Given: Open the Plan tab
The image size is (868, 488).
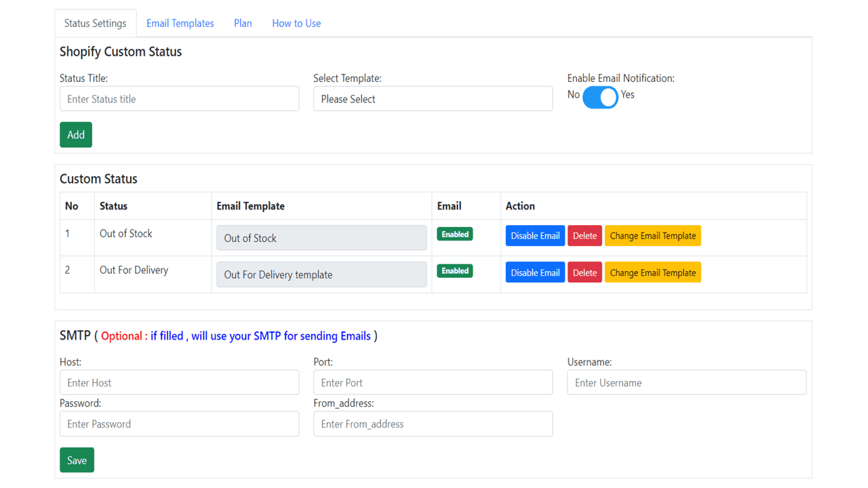Looking at the screenshot, I should point(242,22).
